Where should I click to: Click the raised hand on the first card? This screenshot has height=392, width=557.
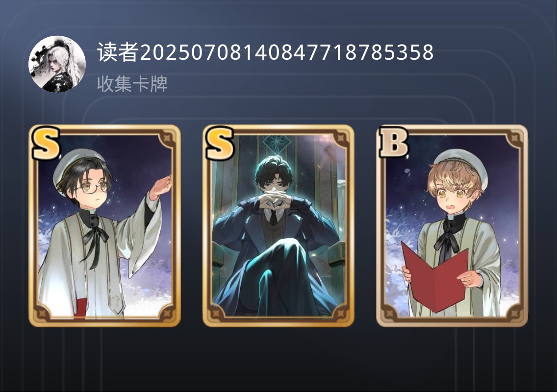pyautogui.click(x=161, y=187)
